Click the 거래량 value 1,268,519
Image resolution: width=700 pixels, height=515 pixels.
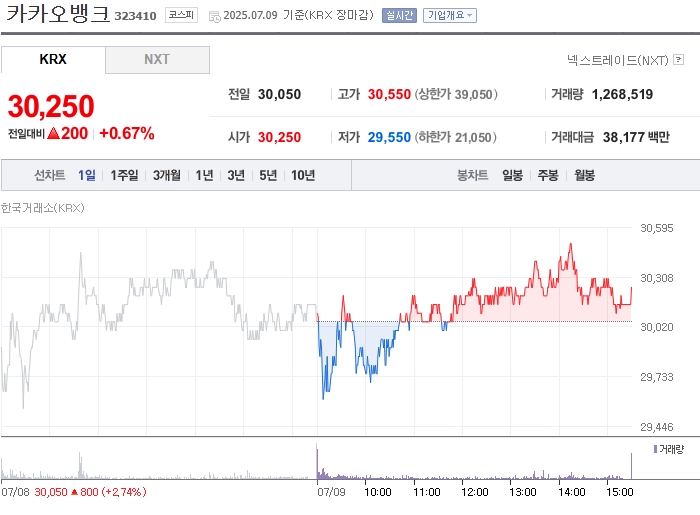[622, 94]
